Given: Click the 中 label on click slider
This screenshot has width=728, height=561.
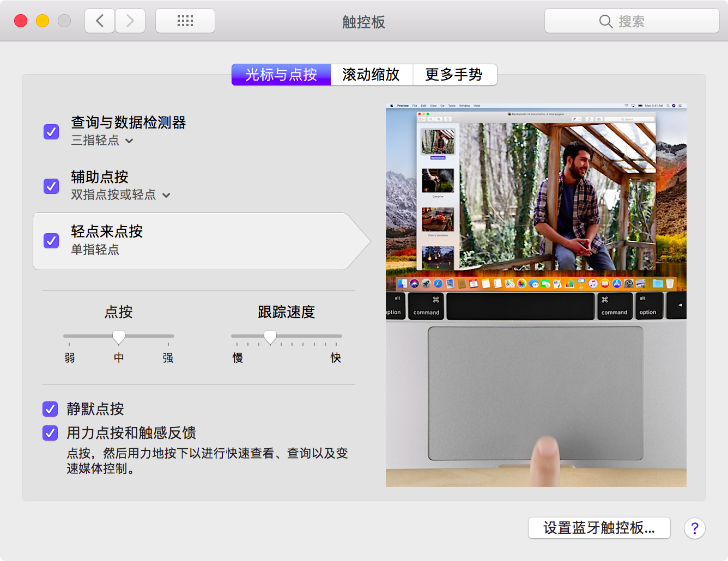Looking at the screenshot, I should [x=119, y=358].
